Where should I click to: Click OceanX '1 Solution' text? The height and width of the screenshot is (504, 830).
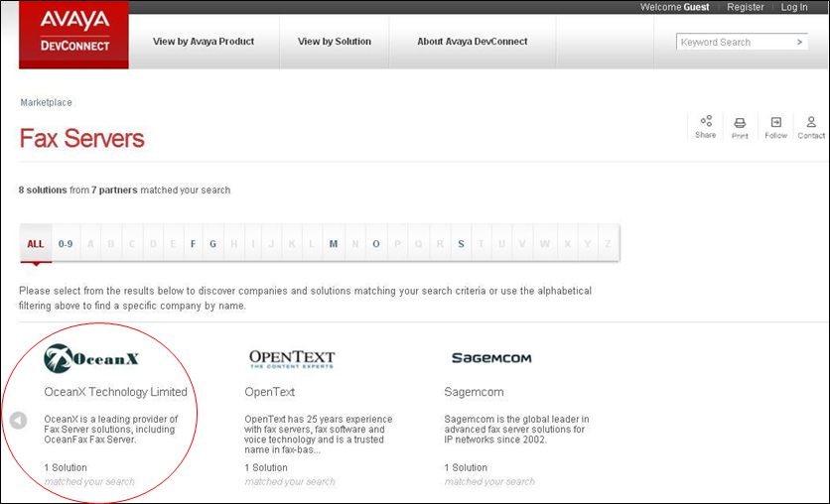coord(66,467)
